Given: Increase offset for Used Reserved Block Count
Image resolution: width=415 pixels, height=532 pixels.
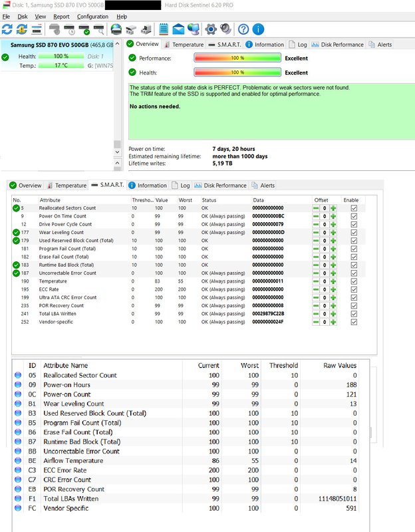Looking at the screenshot, I should (x=333, y=241).
